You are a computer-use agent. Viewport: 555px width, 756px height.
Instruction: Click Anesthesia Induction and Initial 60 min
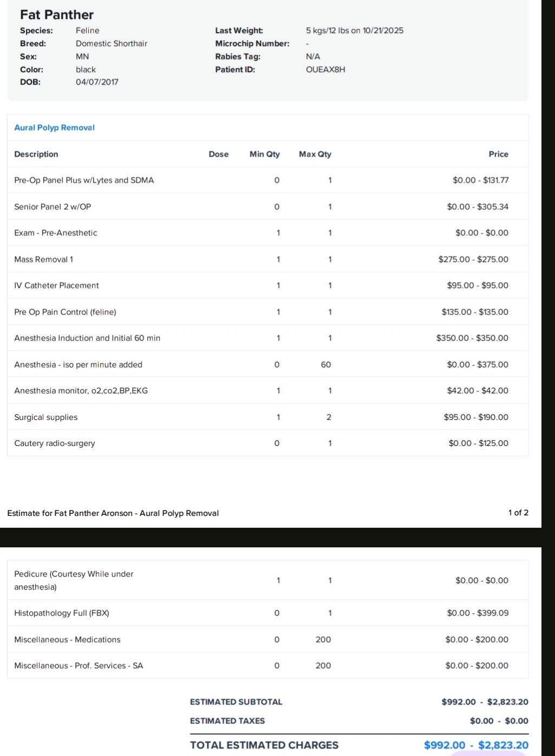click(87, 338)
